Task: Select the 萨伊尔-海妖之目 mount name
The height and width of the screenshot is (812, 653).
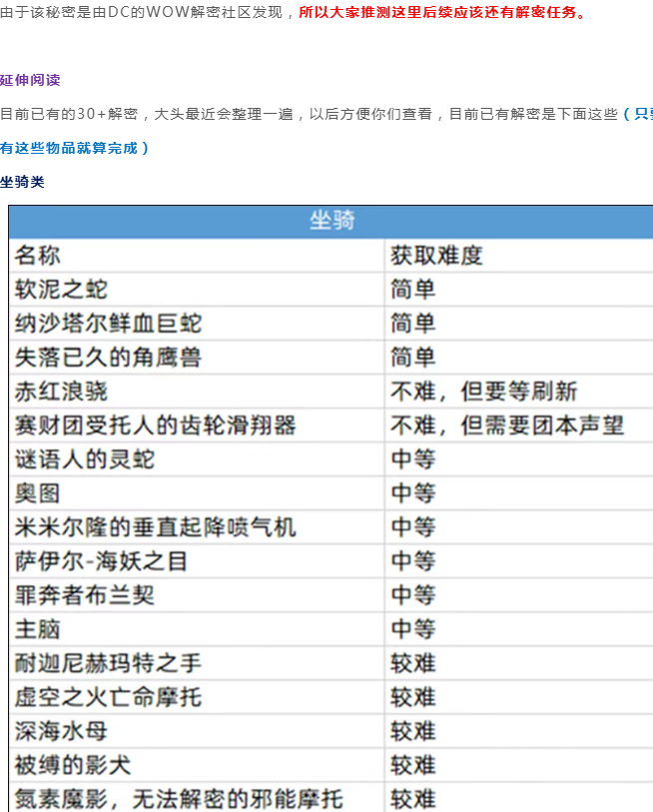Action: [101, 561]
